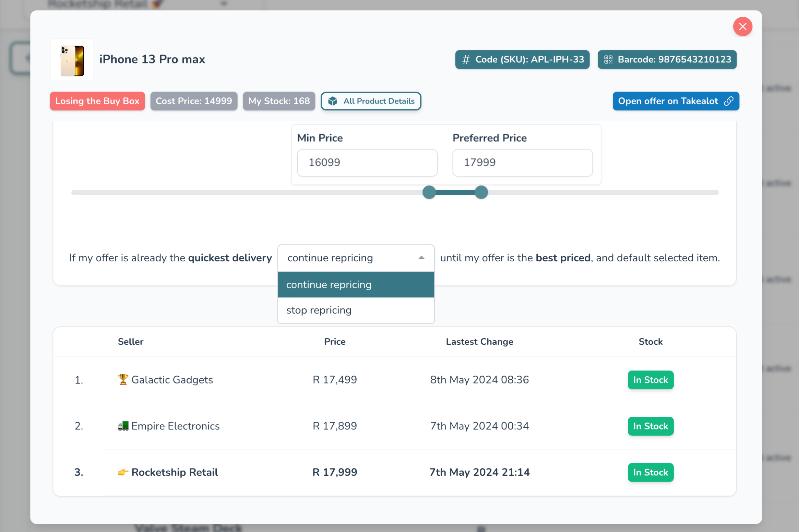Click the Losing the Buy Box badge
This screenshot has height=532, width=799.
pos(97,101)
